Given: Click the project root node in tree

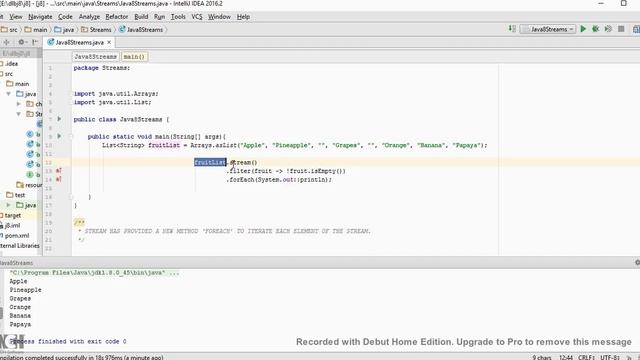Looking at the screenshot, I should [x=16, y=53].
